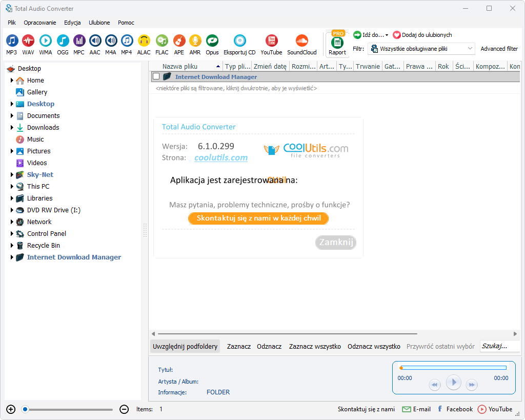The height and width of the screenshot is (420, 525).
Task: Start playback with the play button
Action: click(454, 382)
